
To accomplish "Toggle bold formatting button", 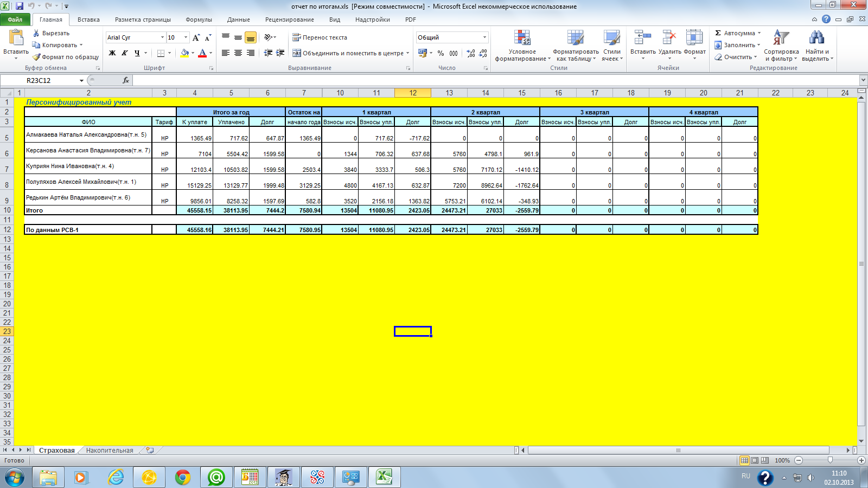I will click(x=112, y=53).
